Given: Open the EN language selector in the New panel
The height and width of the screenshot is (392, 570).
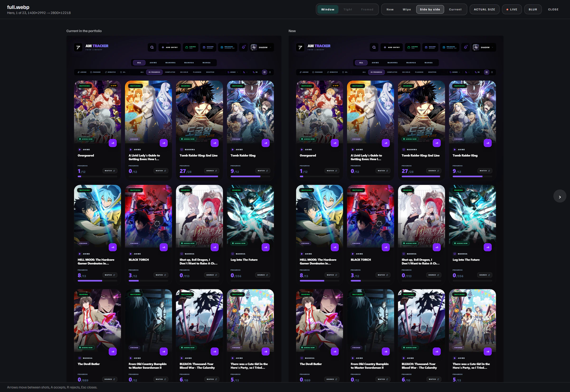Looking at the screenshot, I should [477, 72].
